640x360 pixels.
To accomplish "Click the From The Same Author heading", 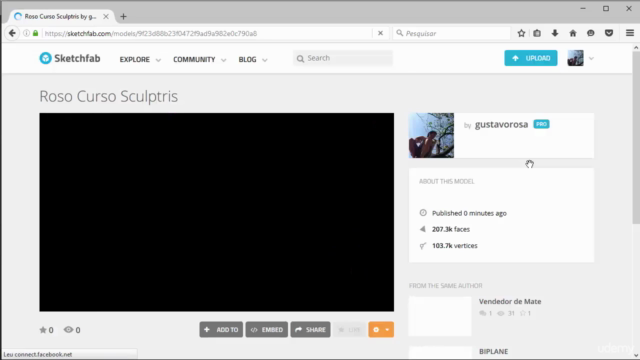I will point(446,286).
